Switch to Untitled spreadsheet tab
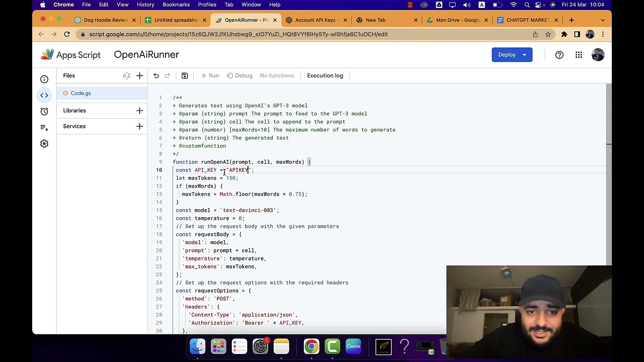This screenshot has height=362, width=644. point(176,20)
